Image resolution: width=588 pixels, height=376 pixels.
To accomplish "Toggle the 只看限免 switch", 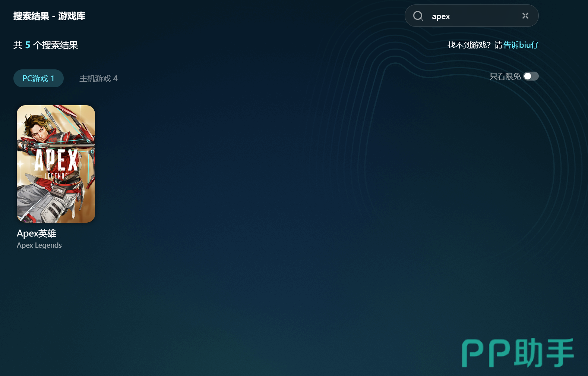I will (x=531, y=76).
